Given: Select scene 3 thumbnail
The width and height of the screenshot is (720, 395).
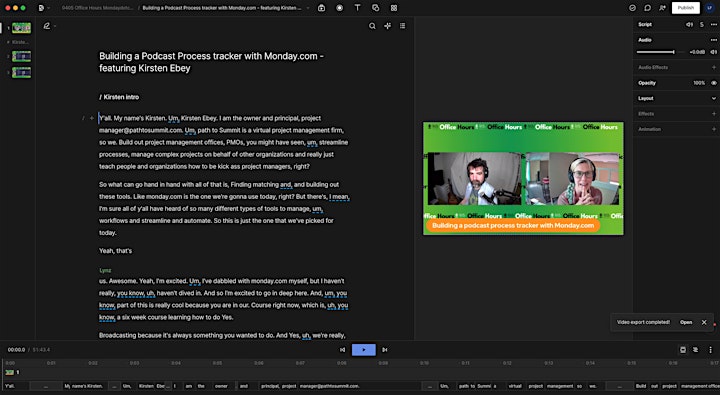Looking at the screenshot, I should pos(22,72).
